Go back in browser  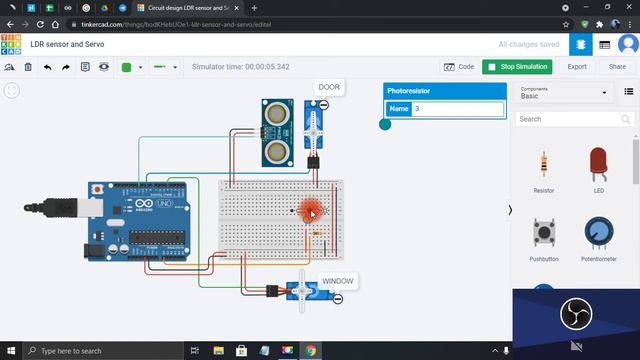pyautogui.click(x=10, y=24)
